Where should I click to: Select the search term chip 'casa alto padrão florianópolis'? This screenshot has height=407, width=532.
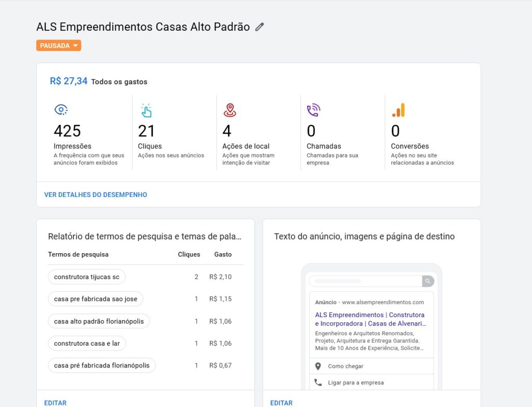click(x=99, y=321)
